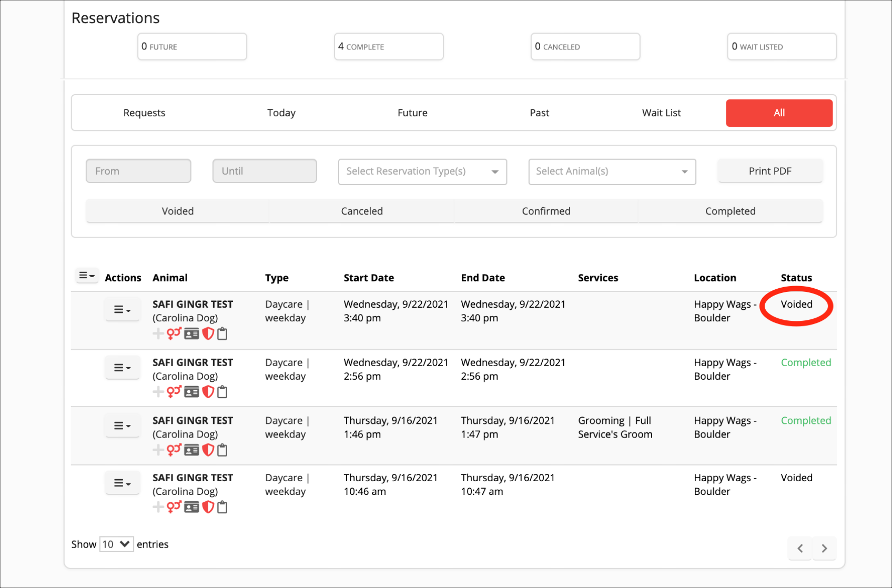Click the red shield icon in the 1:46 pm row
892x588 pixels.
pyautogui.click(x=208, y=450)
